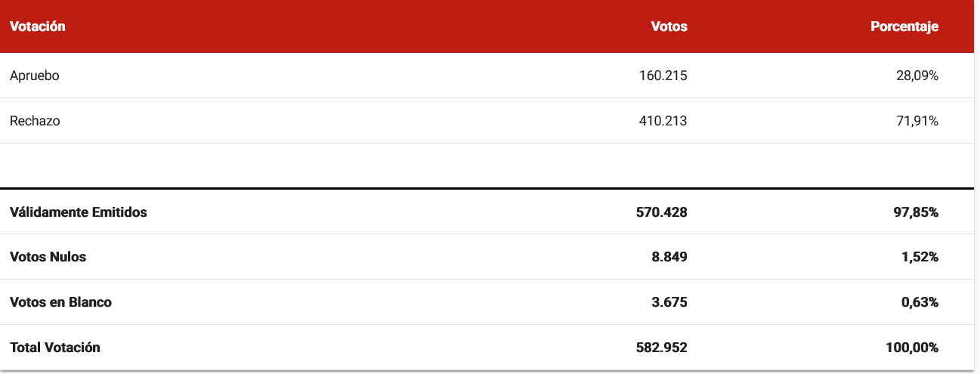Select the Votos en Blanco label
Viewport: 980px width, 374px height.
click(x=60, y=302)
